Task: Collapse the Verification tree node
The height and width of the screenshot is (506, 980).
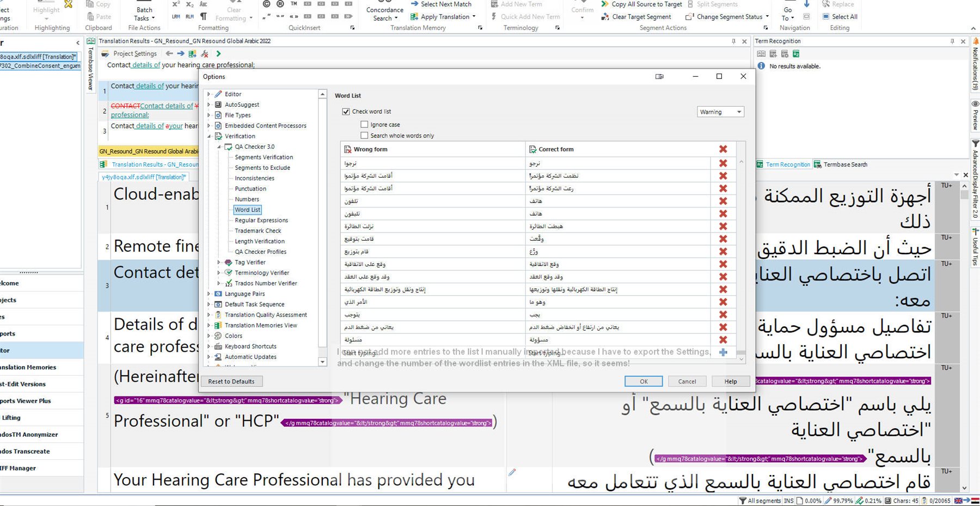Action: point(209,136)
